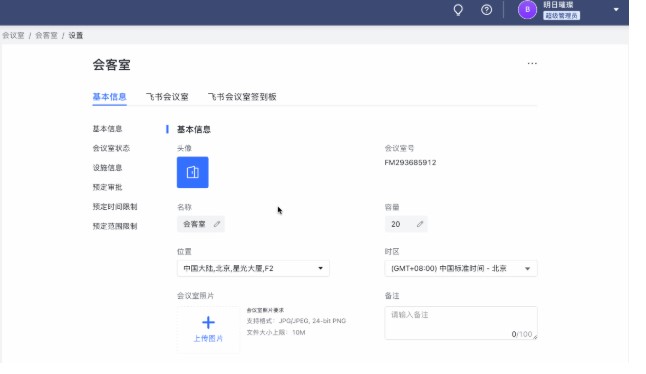Image resolution: width=646 pixels, height=374 pixels.
Task: Expand the account dropdown arrow
Action: tap(616, 9)
